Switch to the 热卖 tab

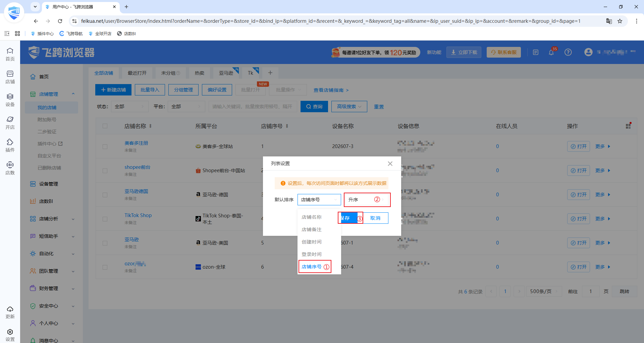click(199, 73)
